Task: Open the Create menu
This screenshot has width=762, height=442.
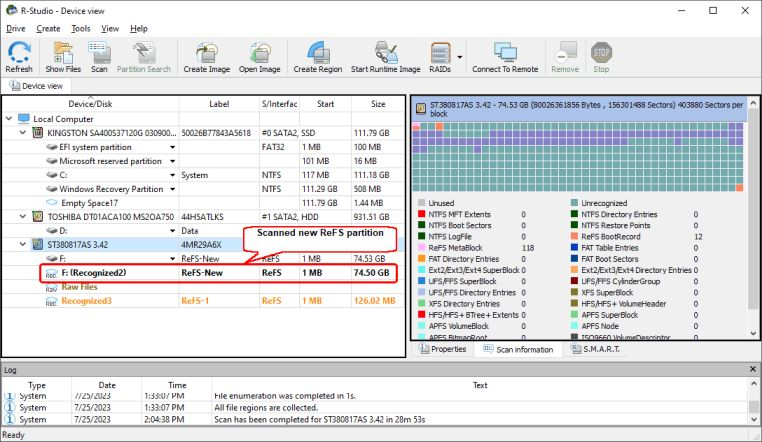Action: [x=48, y=29]
